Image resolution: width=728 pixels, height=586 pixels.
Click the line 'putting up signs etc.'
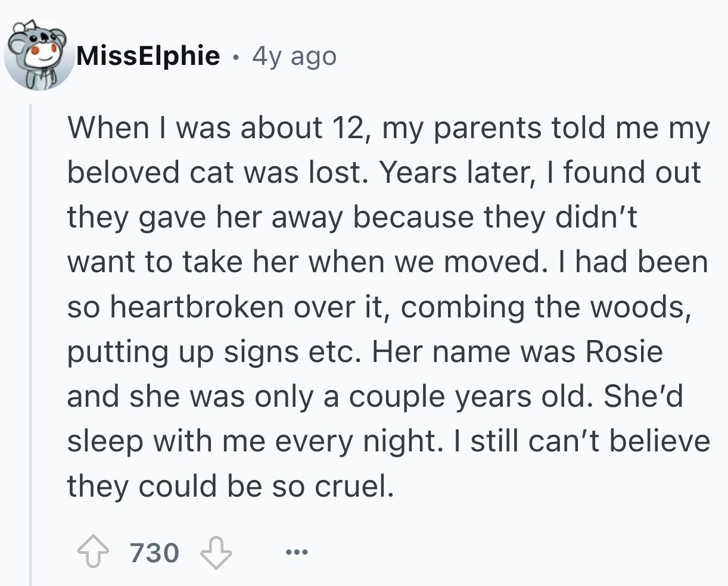tap(365, 352)
